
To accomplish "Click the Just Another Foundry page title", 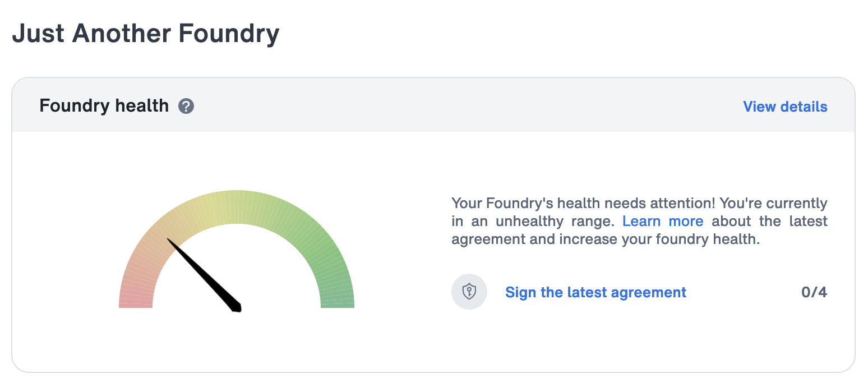I will pyautogui.click(x=146, y=34).
